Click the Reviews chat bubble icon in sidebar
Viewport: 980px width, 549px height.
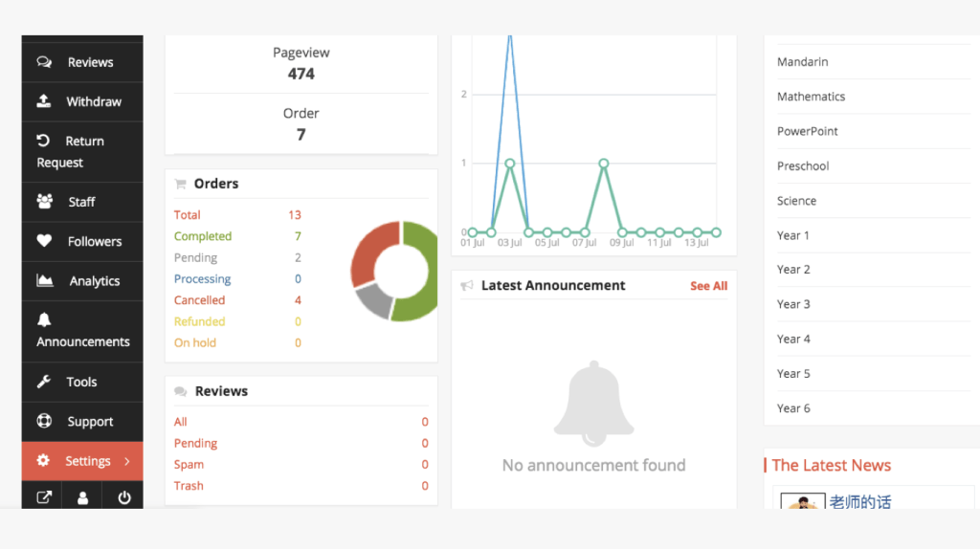coord(44,62)
